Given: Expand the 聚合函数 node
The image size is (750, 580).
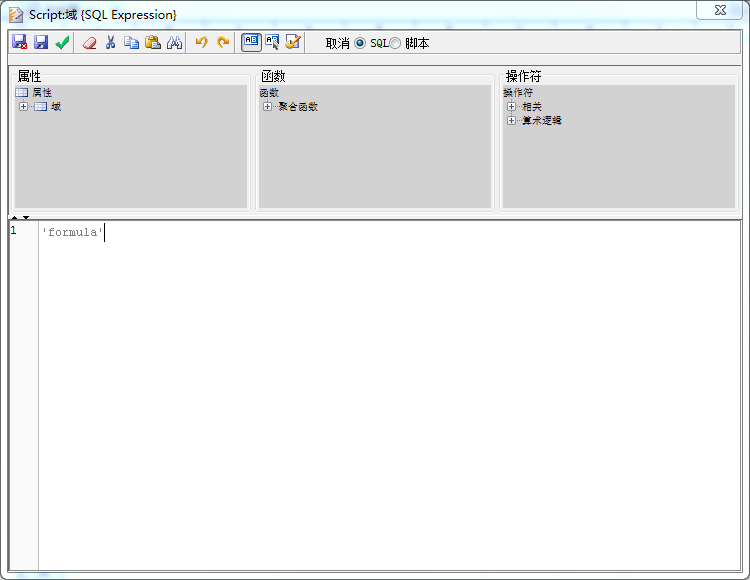Looking at the screenshot, I should coord(267,106).
